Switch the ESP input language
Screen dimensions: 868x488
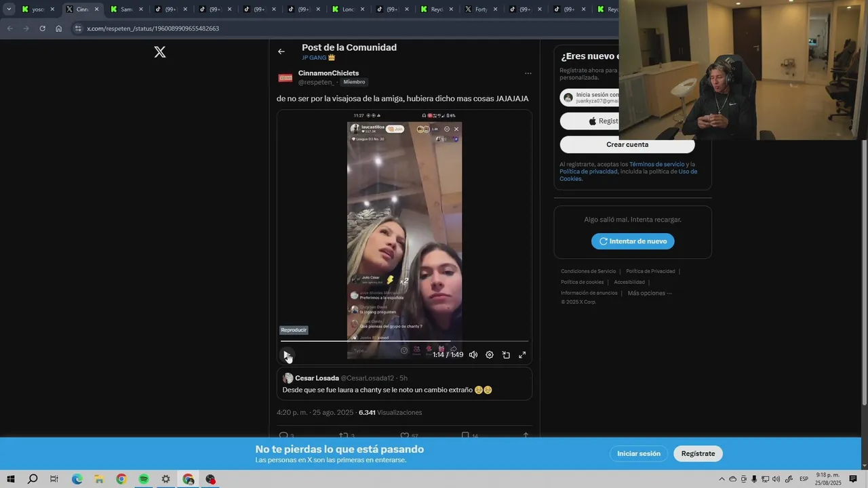pyautogui.click(x=804, y=479)
